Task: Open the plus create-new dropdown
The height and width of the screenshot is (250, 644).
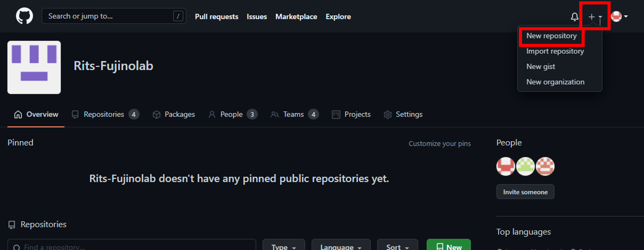Action: [595, 17]
